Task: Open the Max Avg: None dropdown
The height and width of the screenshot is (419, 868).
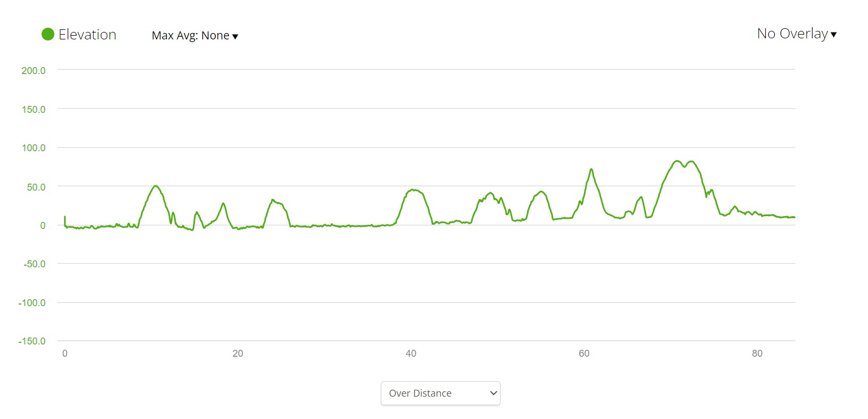Action: point(194,36)
